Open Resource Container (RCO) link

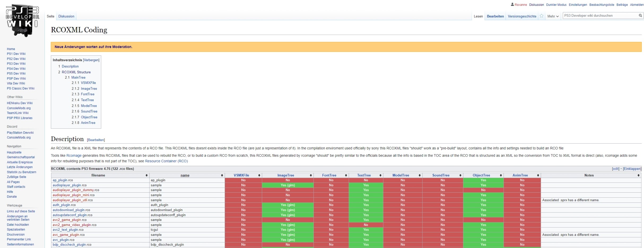pos(166,161)
